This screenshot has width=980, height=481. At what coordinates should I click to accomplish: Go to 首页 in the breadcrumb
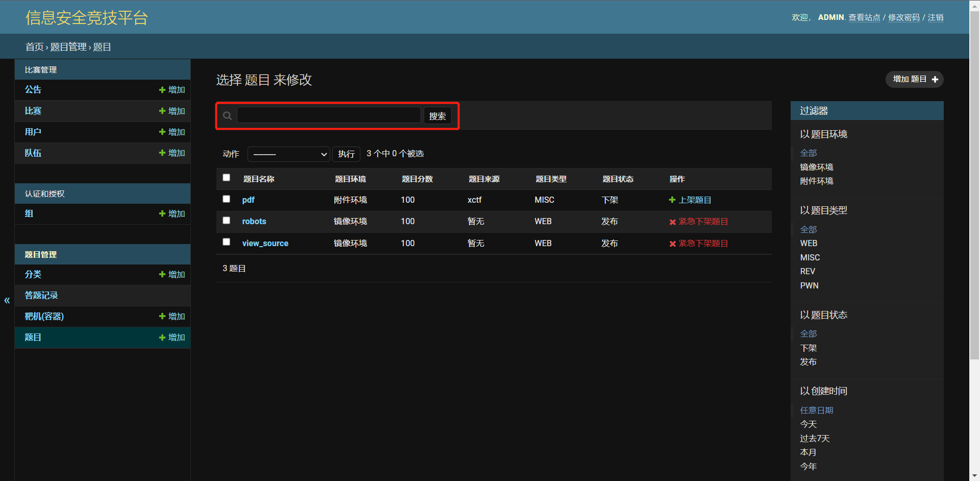35,47
